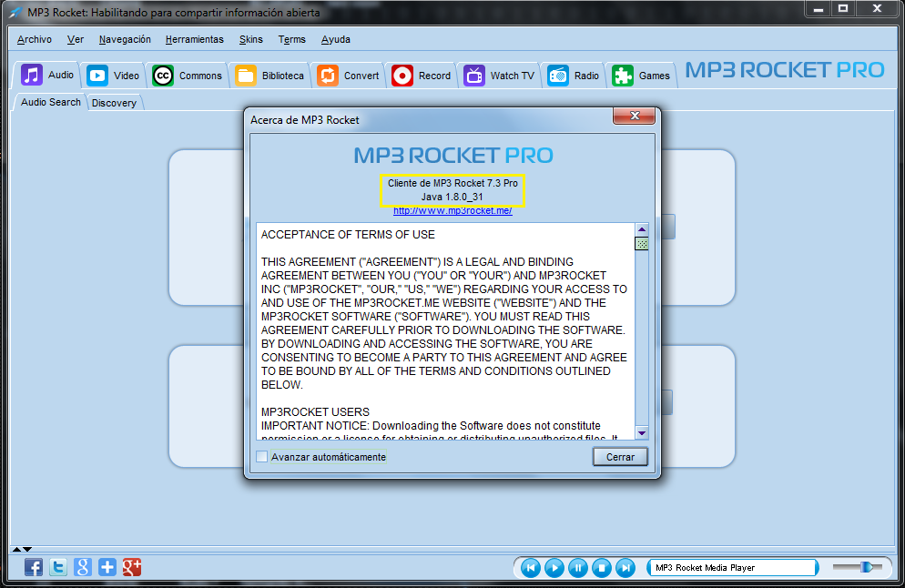Close the Acerca de MP3 Rocket dialog

(634, 116)
